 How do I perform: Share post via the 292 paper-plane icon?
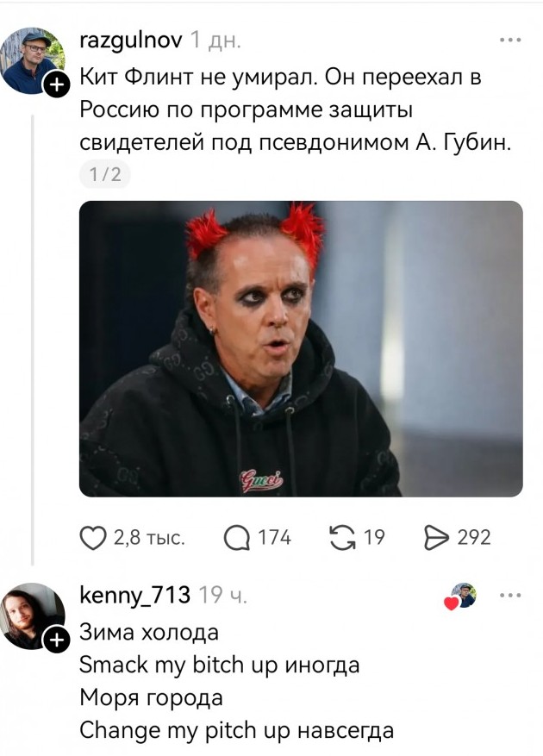[x=436, y=538]
